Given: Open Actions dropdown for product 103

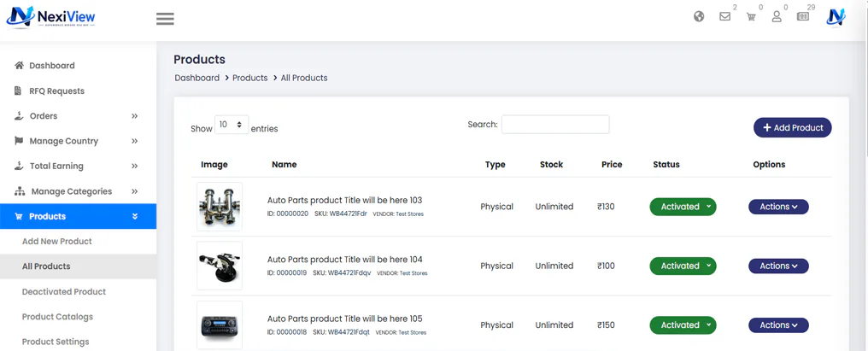Looking at the screenshot, I should (778, 207).
